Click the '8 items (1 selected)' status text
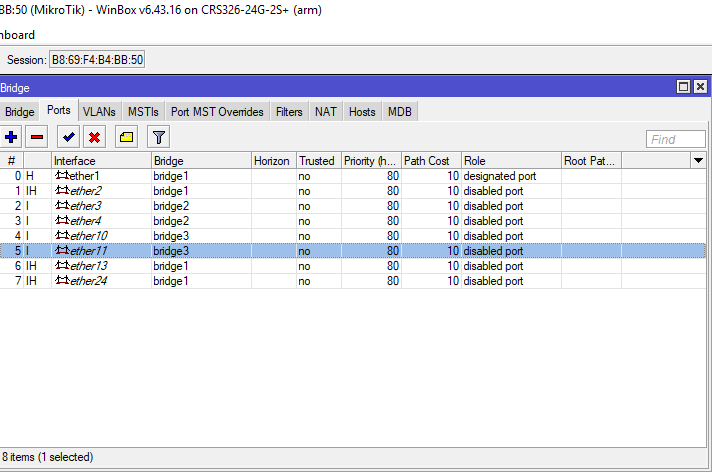 click(47, 457)
